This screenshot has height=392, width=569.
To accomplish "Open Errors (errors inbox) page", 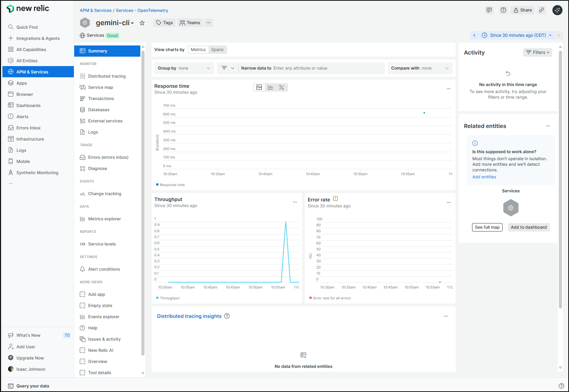I will pyautogui.click(x=108, y=157).
